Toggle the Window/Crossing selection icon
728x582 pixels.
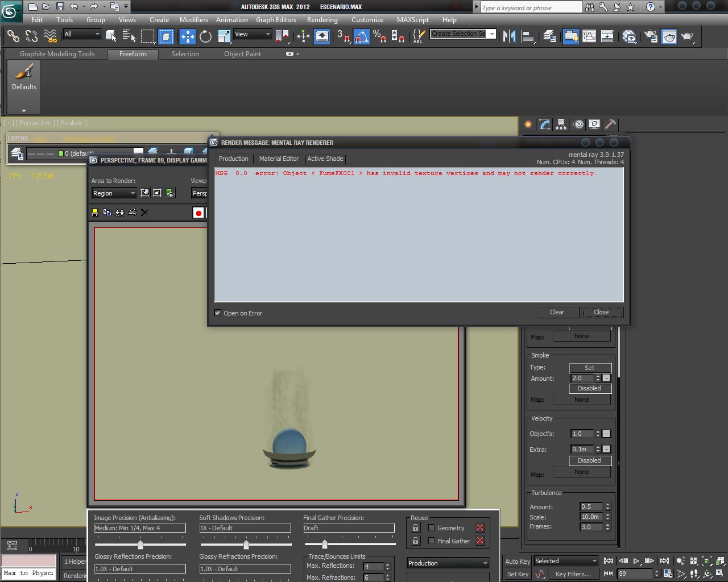[x=166, y=36]
